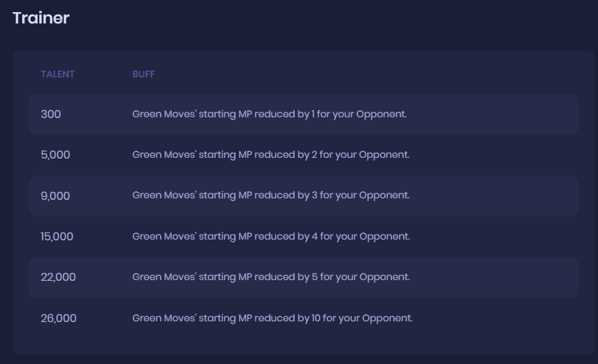Viewport: 598px width, 364px height.
Task: Click blank table header area right of BUFF
Action: [x=366, y=74]
